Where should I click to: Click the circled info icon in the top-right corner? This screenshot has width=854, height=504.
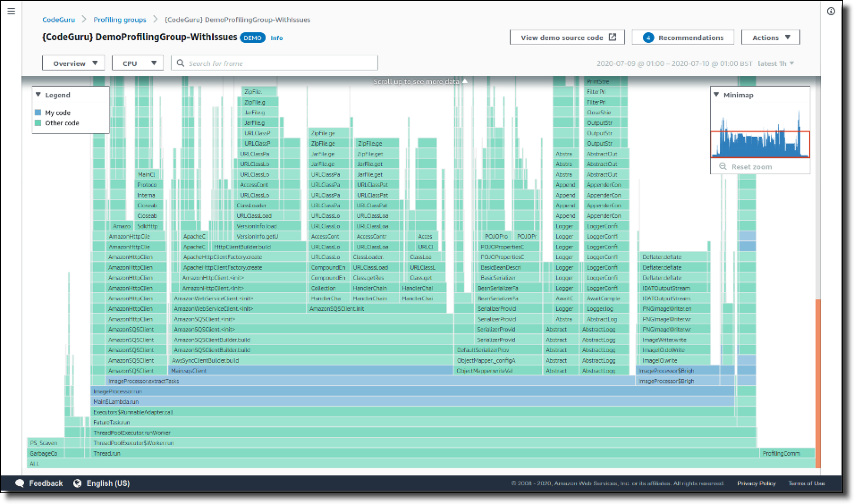[x=831, y=12]
